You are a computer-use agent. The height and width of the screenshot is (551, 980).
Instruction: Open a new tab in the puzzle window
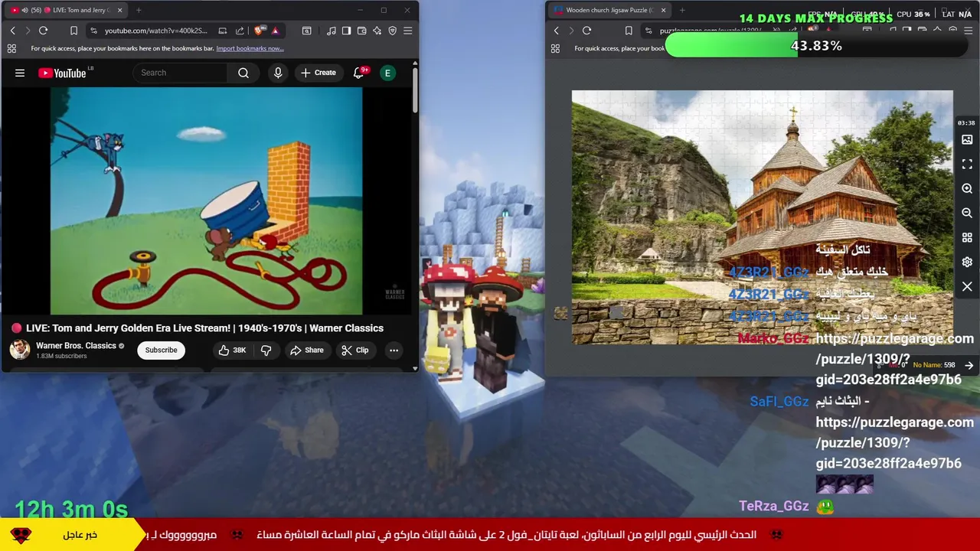(x=682, y=10)
